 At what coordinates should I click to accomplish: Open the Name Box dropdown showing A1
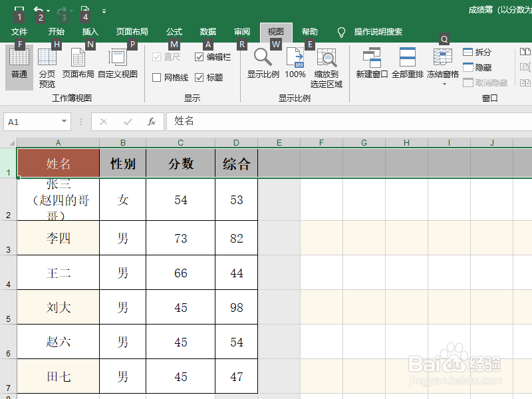[63, 122]
